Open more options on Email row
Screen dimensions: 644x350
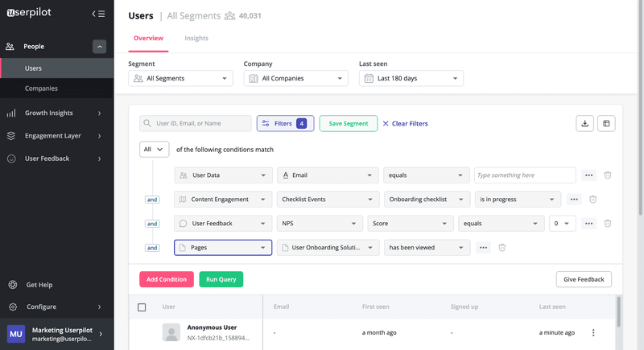pyautogui.click(x=588, y=175)
